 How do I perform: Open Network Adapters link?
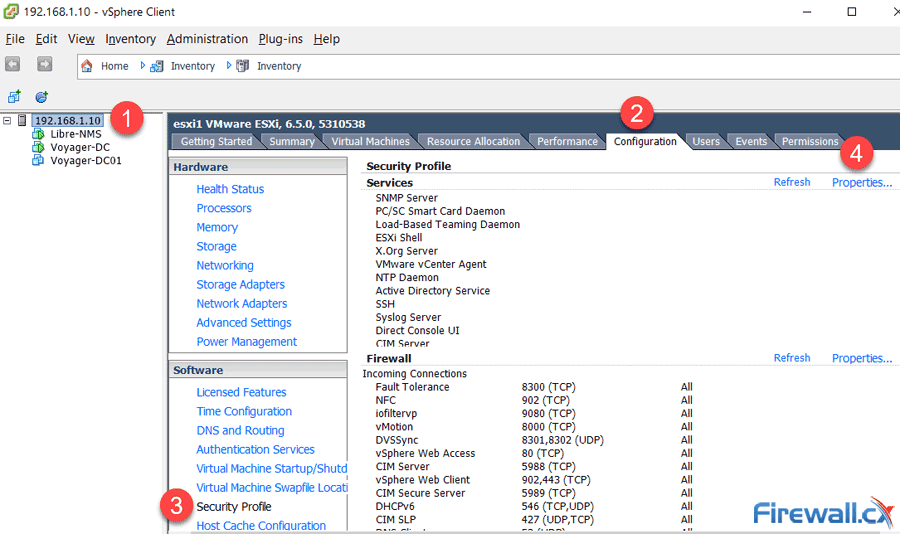[242, 303]
